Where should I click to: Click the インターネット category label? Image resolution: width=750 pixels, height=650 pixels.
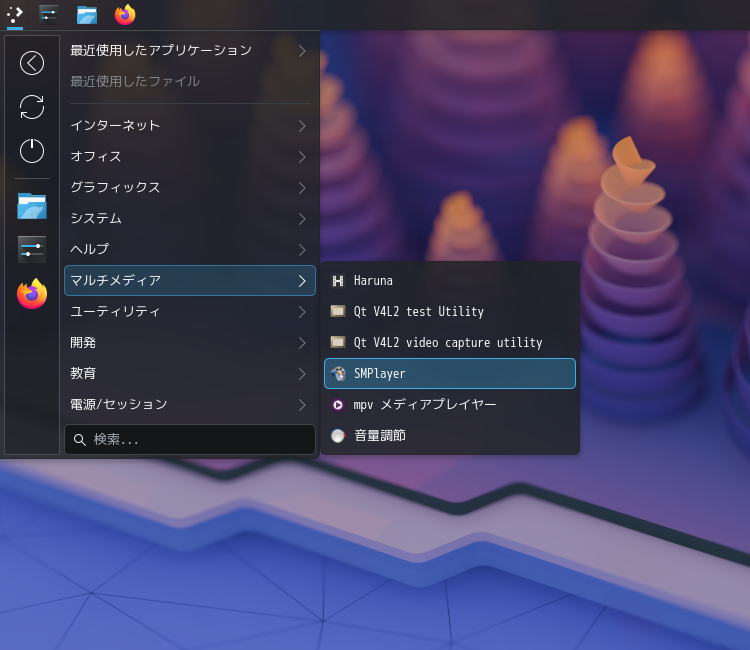coord(115,125)
